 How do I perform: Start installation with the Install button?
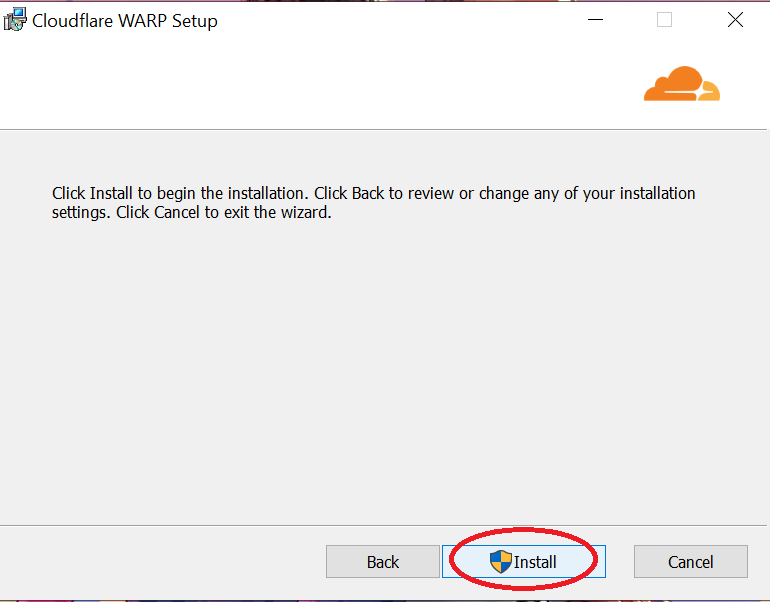pyautogui.click(x=535, y=562)
